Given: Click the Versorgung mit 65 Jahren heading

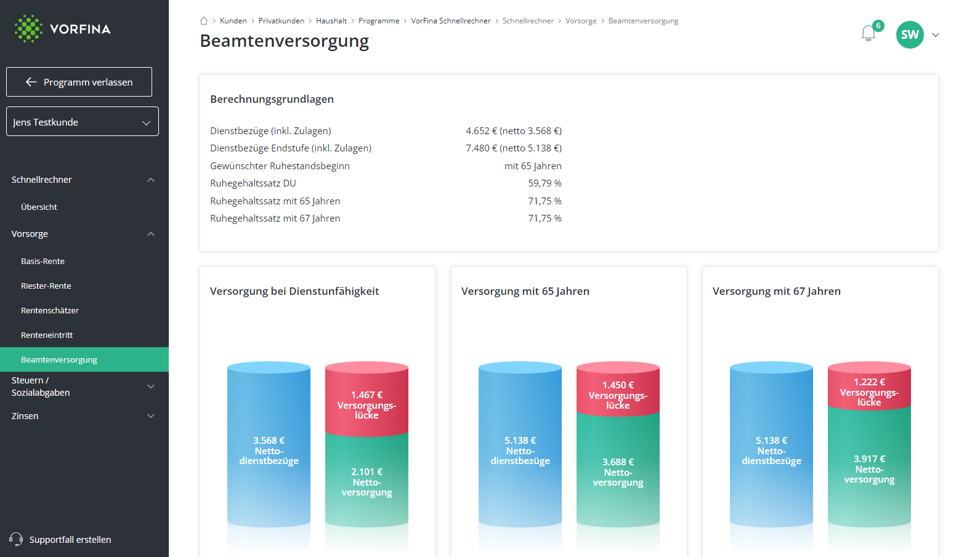Looking at the screenshot, I should tap(525, 291).
